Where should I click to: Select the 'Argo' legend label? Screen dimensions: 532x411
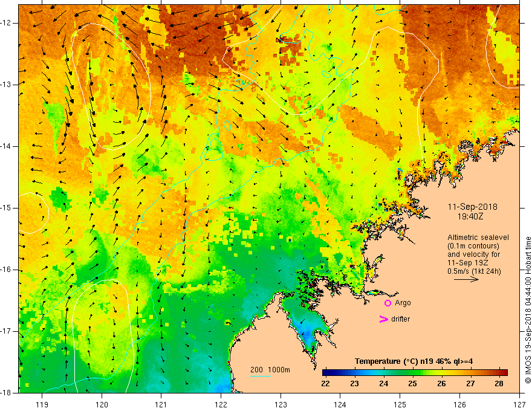(x=403, y=303)
